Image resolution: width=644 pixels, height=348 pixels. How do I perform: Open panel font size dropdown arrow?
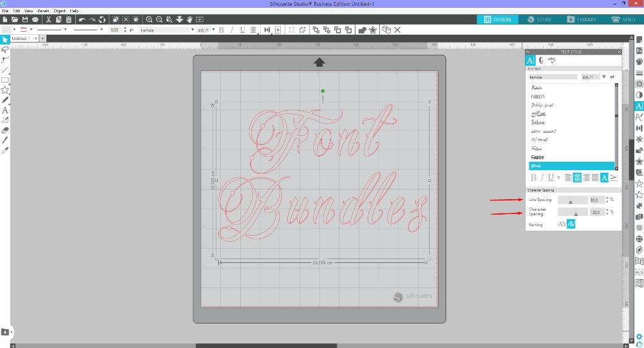point(604,77)
